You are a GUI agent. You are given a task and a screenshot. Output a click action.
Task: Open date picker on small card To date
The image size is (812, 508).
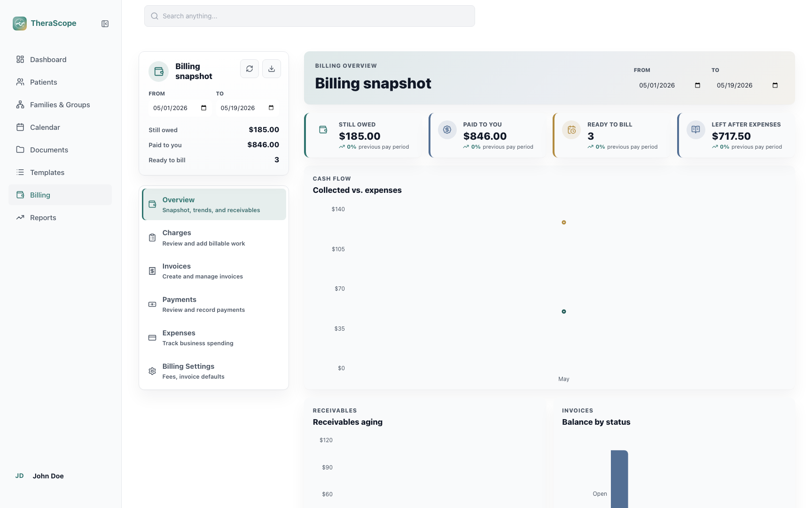[x=271, y=108]
